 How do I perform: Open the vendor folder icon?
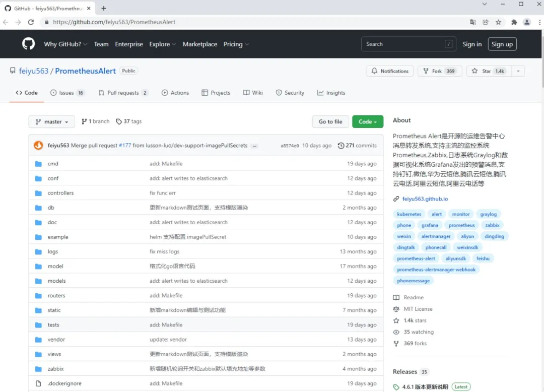[x=38, y=340]
